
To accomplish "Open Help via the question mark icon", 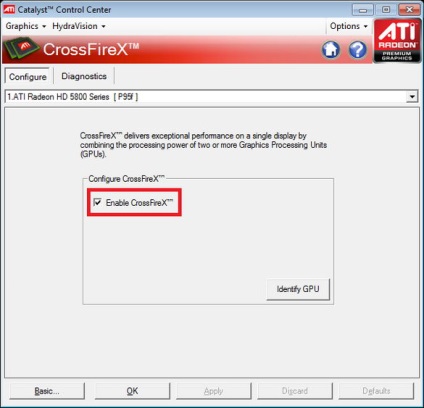I will point(358,50).
